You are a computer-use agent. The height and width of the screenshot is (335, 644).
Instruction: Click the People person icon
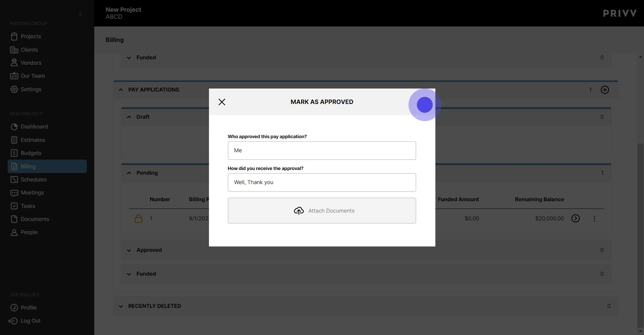pyautogui.click(x=14, y=232)
